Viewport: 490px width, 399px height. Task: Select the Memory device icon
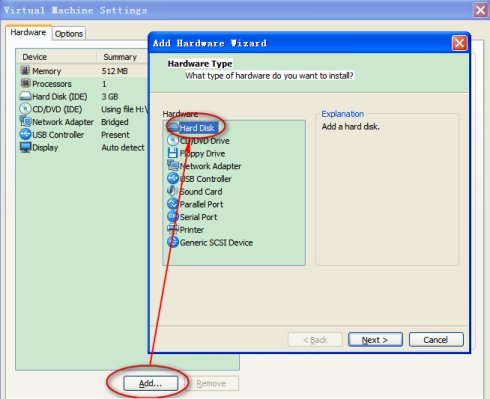[x=25, y=71]
